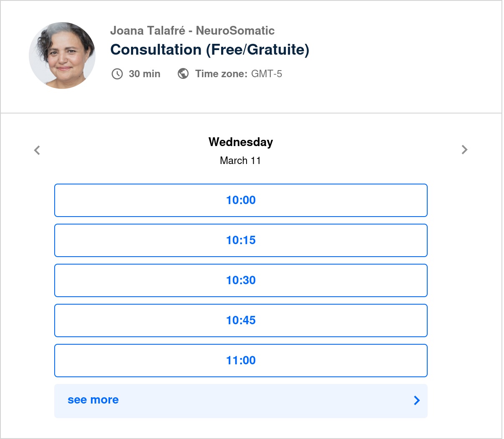Click the Time zone label
The width and height of the screenshot is (504, 439).
[x=221, y=74]
